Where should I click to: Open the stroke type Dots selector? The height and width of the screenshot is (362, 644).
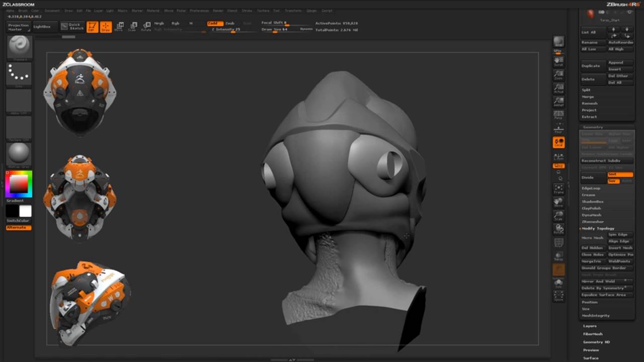click(x=19, y=74)
